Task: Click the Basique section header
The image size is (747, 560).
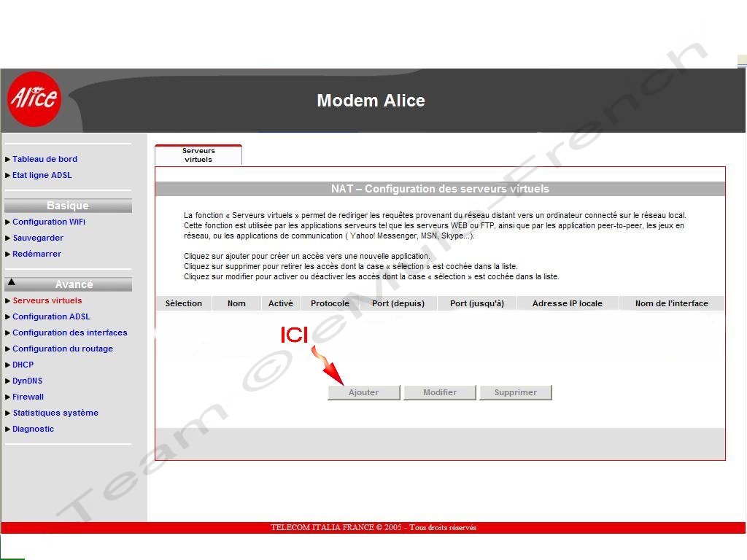Action: (68, 206)
